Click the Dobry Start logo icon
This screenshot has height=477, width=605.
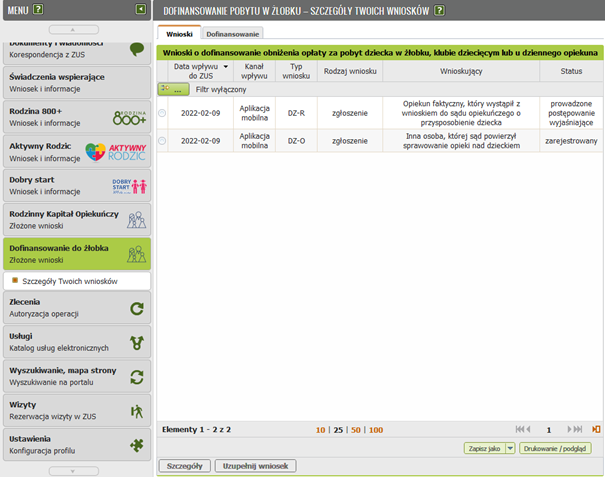click(x=130, y=186)
